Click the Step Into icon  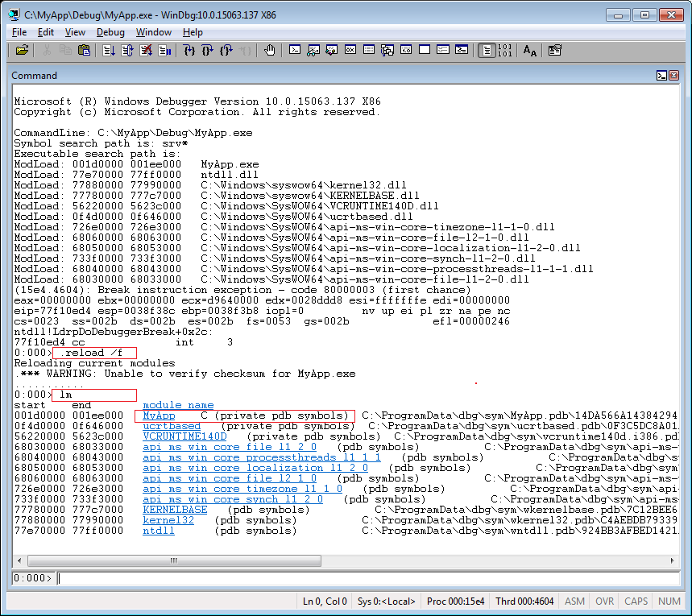click(x=189, y=50)
